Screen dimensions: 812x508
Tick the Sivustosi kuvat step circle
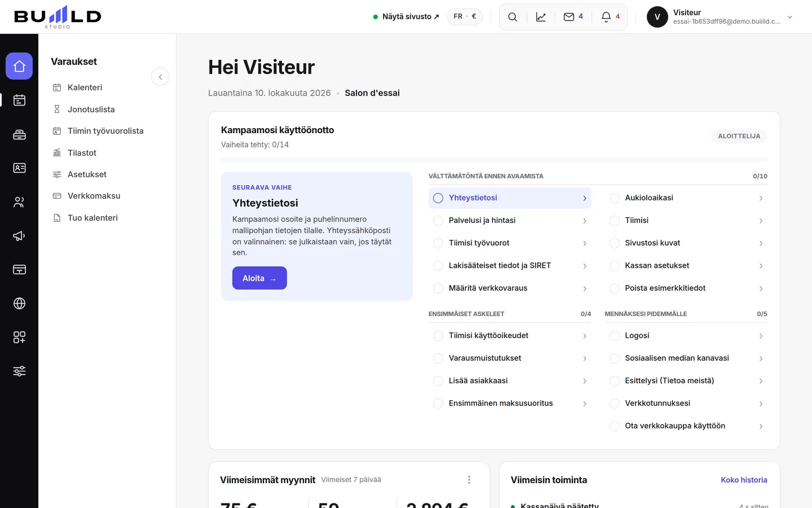615,243
